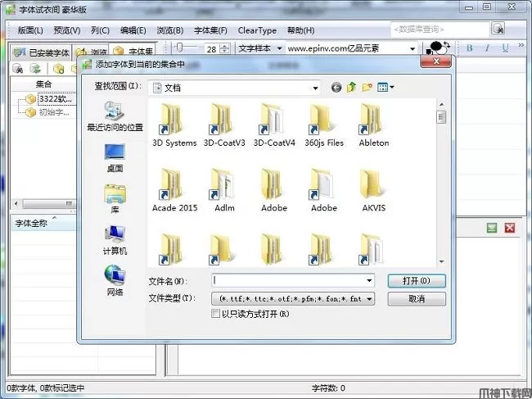Toggle bold formatting in main window
532x399 pixels.
pos(470,48)
